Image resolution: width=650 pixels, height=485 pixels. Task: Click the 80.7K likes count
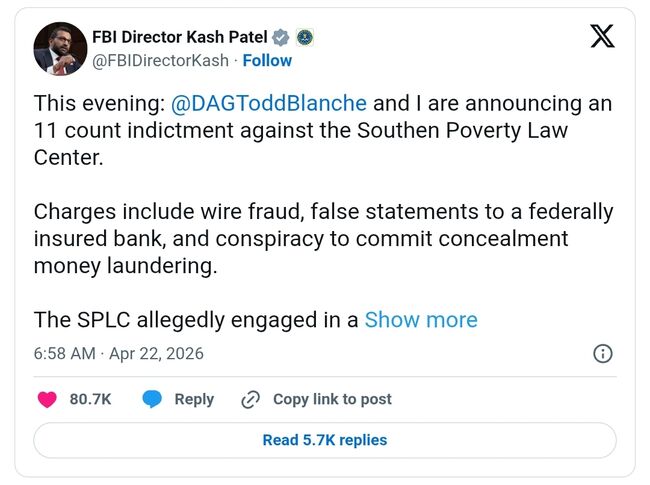[x=90, y=399]
